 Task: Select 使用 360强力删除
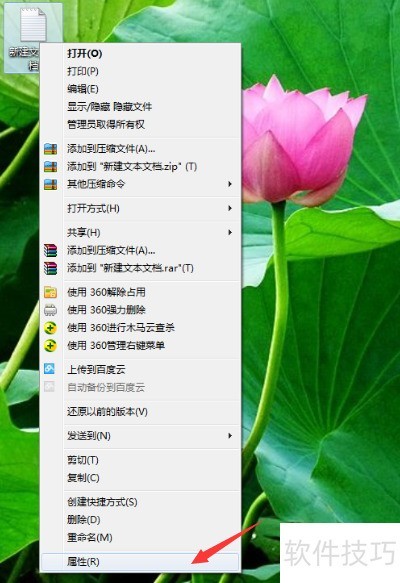click(140, 310)
